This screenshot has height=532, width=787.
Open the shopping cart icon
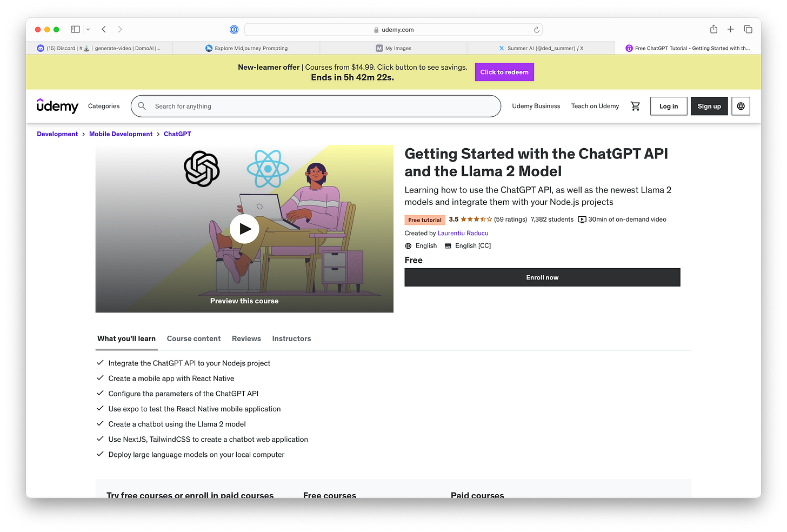(x=636, y=106)
